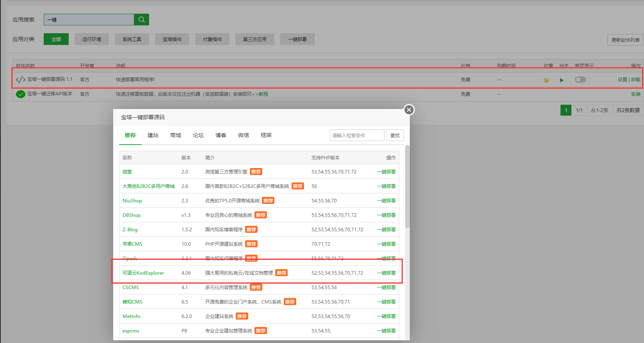The width and height of the screenshot is (644, 343).
Task: Click 一键部署 for 大商创B2B2C多用户商城
Action: coord(386,186)
